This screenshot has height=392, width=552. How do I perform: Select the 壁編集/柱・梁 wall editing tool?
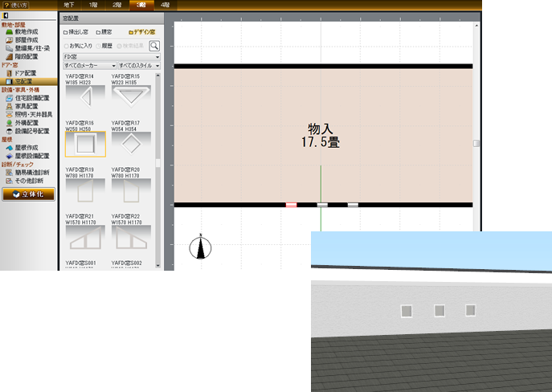click(x=28, y=48)
